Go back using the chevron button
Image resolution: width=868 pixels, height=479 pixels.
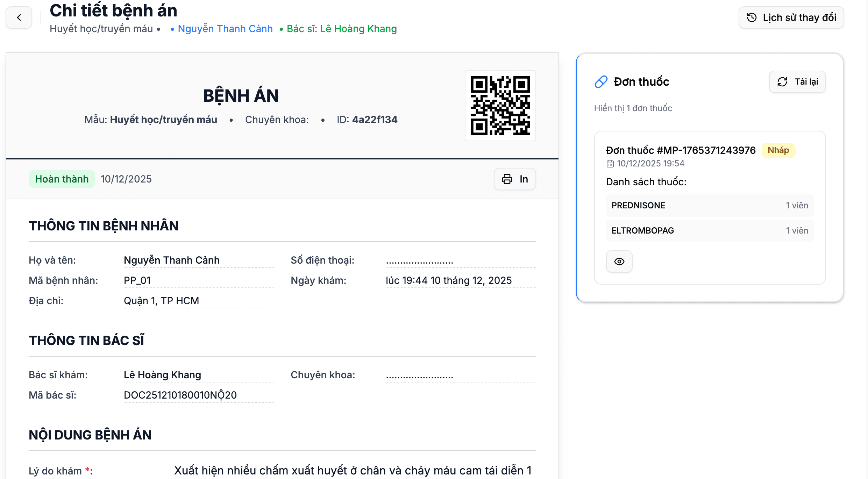tap(19, 17)
